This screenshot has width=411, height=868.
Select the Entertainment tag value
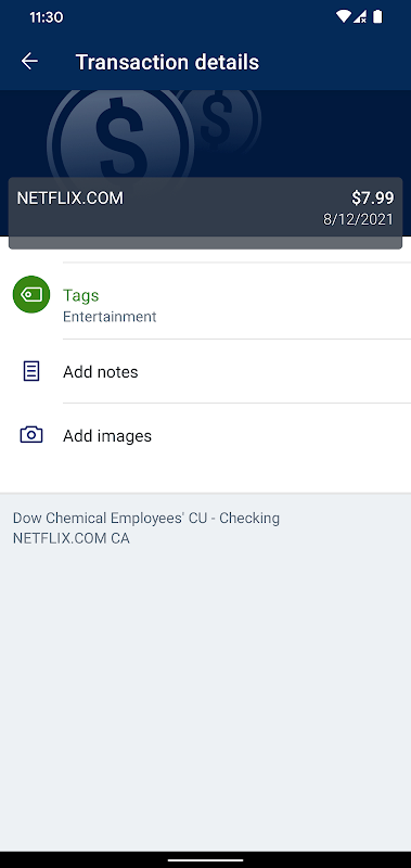click(x=110, y=317)
